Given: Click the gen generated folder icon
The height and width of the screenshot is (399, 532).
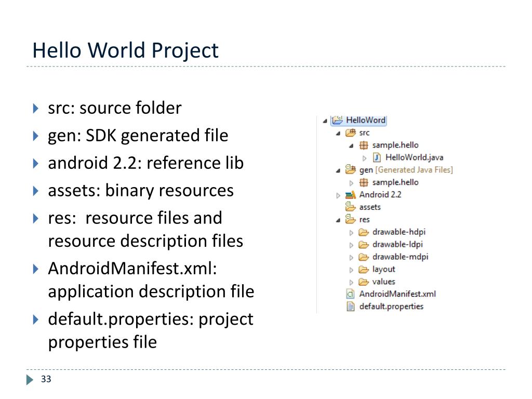Looking at the screenshot, I should pyautogui.click(x=351, y=169).
